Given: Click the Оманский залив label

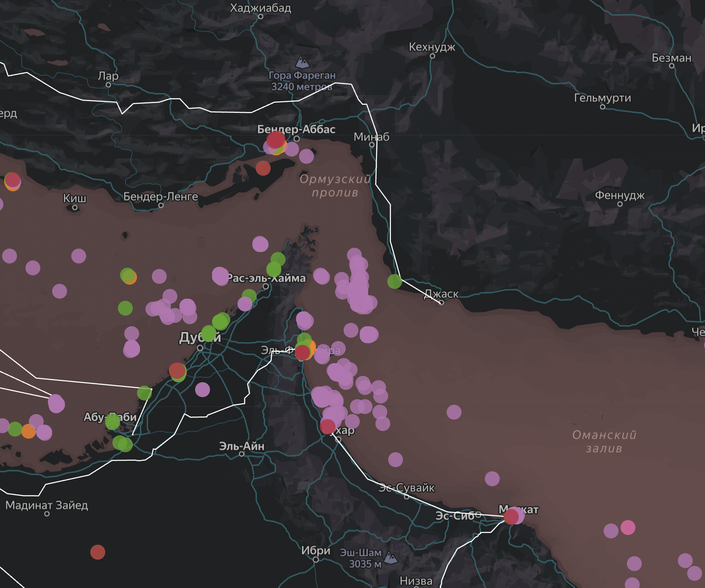Looking at the screenshot, I should (x=604, y=441).
